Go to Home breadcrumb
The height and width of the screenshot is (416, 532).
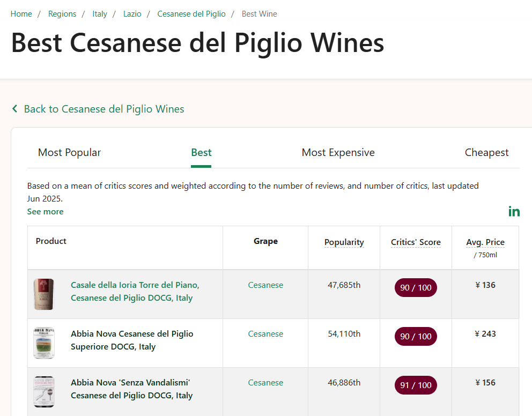(x=21, y=14)
